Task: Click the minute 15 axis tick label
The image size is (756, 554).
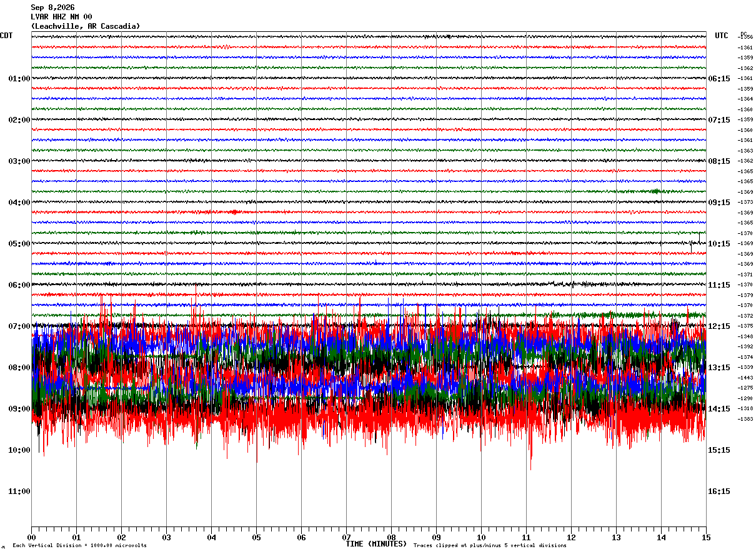Action: click(x=706, y=537)
